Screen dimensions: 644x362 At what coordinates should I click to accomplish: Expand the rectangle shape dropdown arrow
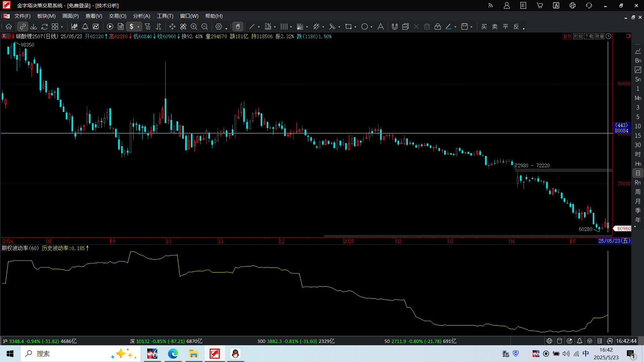(x=355, y=27)
